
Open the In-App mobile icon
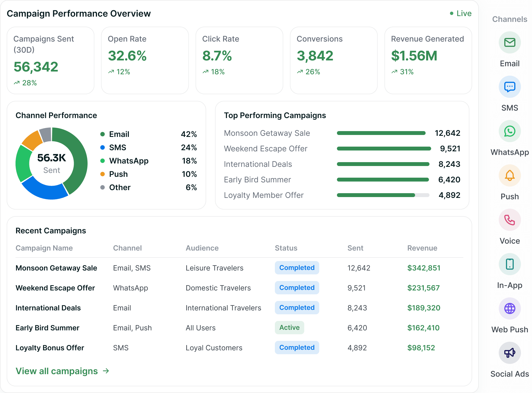[510, 264]
